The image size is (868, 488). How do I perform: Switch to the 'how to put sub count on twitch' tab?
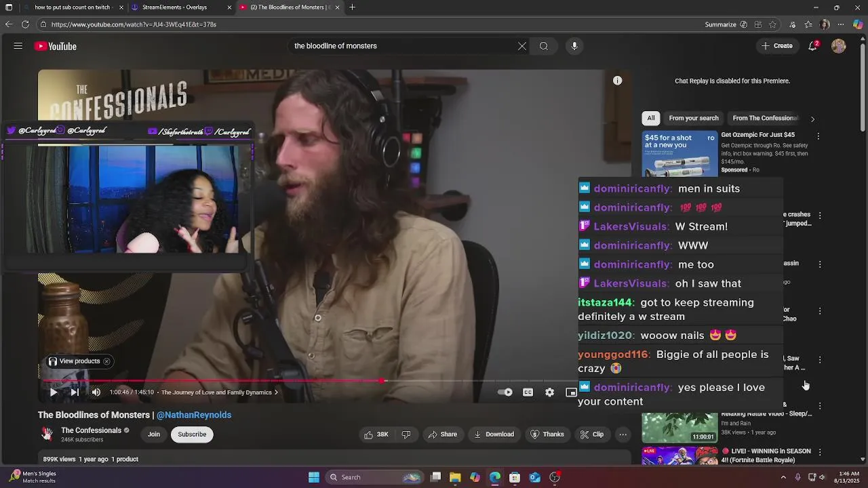73,7
